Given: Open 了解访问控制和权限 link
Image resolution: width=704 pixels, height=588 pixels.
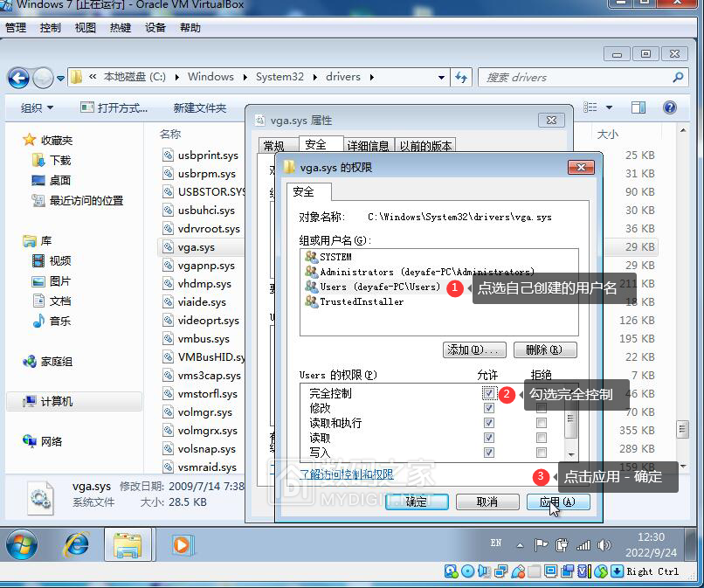Looking at the screenshot, I should coord(346,474).
